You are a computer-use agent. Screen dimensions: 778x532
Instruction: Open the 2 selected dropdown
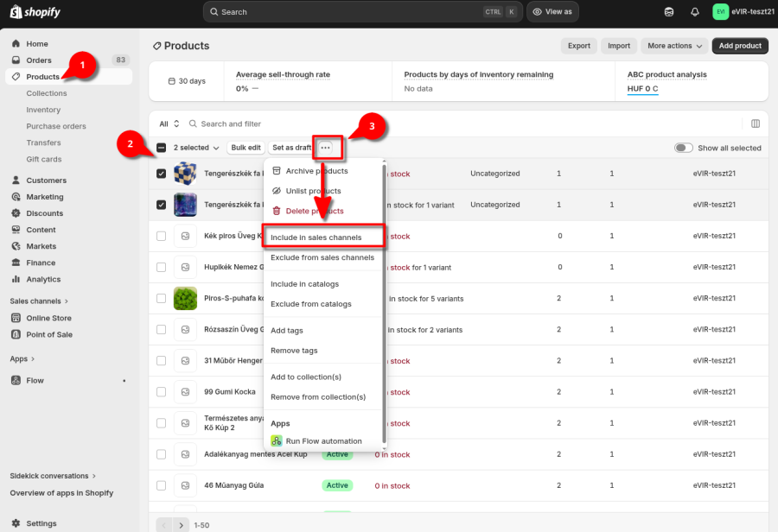tap(196, 148)
